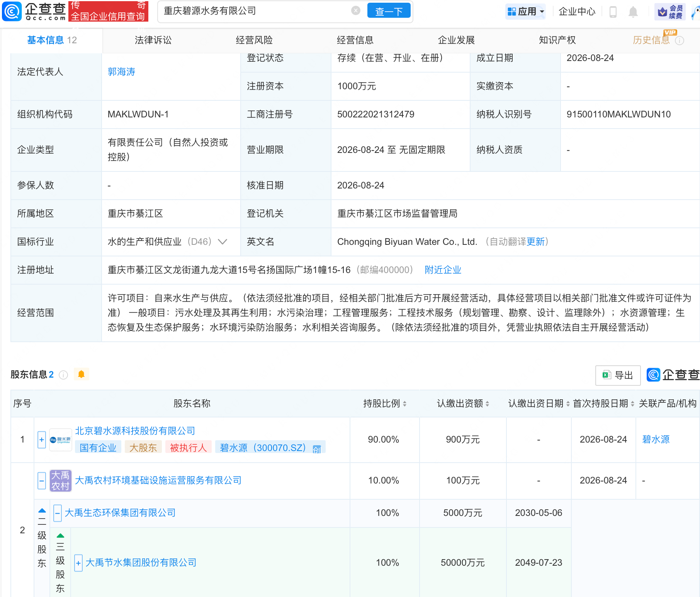Image resolution: width=700 pixels, height=597 pixels.
Task: Open 大禹节水集团股份有限公司 link
Action: pos(141,563)
